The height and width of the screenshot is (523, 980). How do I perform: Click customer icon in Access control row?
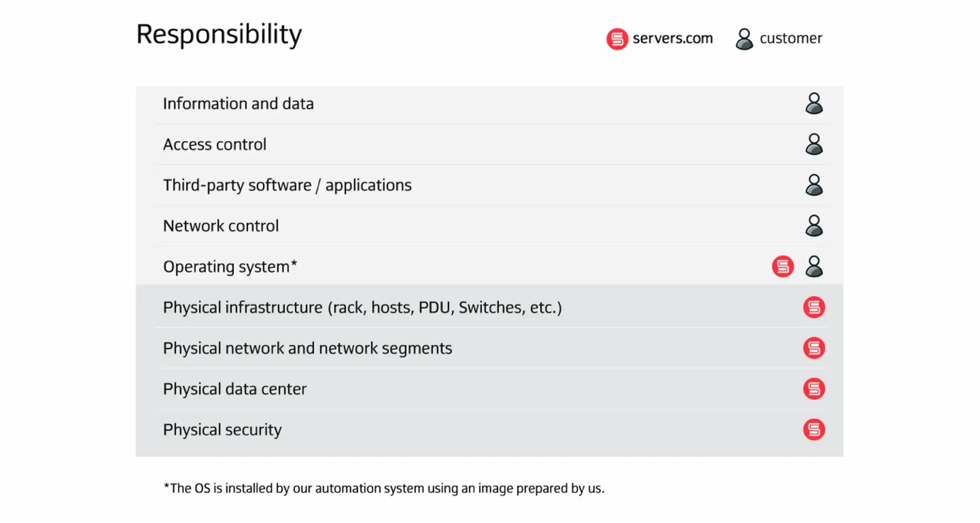click(814, 144)
